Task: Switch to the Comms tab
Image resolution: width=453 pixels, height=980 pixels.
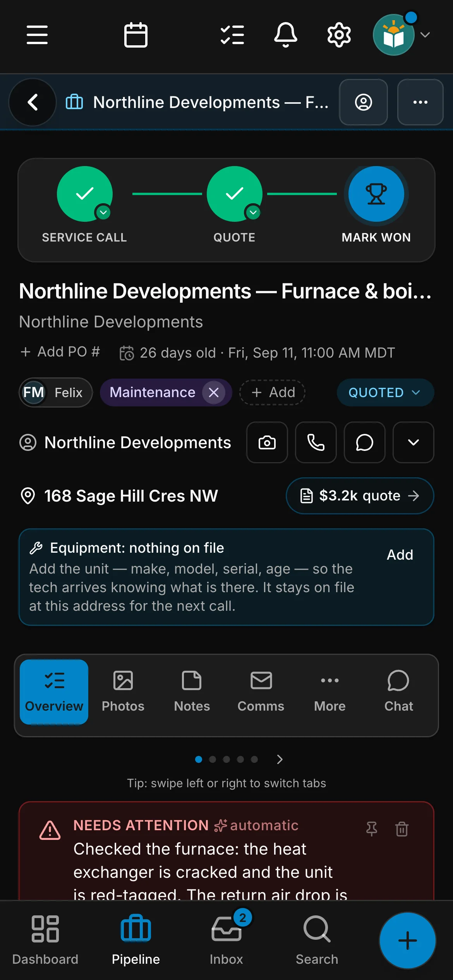Action: pos(261,692)
